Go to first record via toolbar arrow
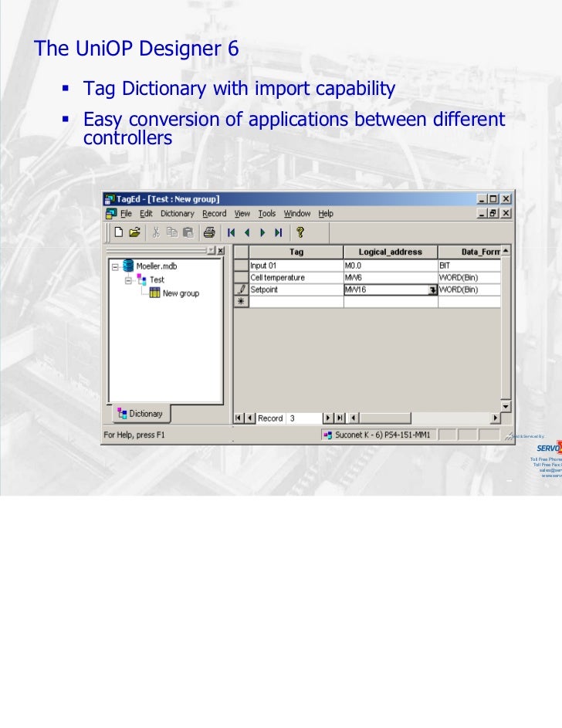 click(x=231, y=232)
